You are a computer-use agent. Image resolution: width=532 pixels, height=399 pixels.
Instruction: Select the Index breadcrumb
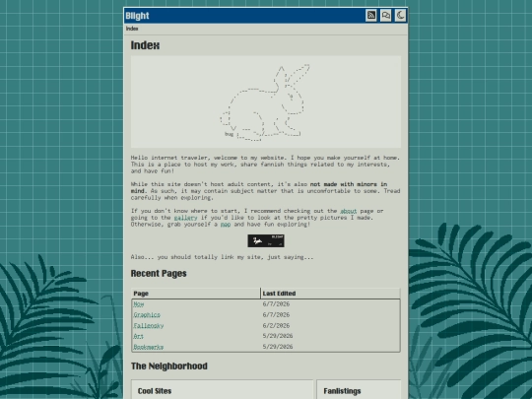pos(132,29)
